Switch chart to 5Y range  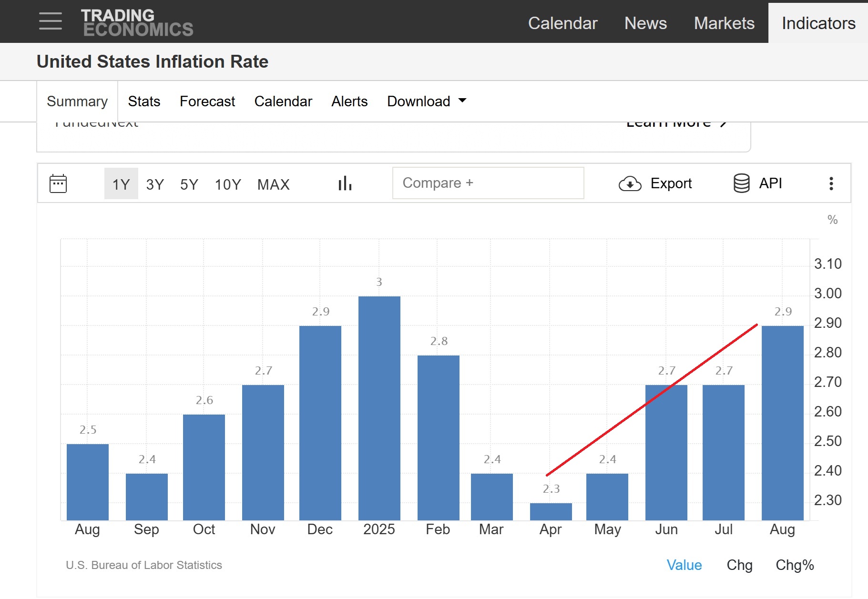coord(189,184)
